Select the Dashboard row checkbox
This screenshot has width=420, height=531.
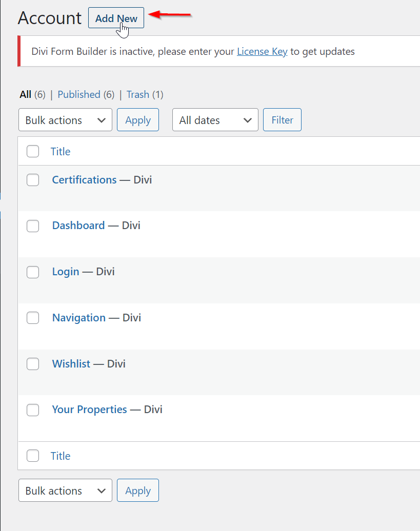(x=33, y=226)
